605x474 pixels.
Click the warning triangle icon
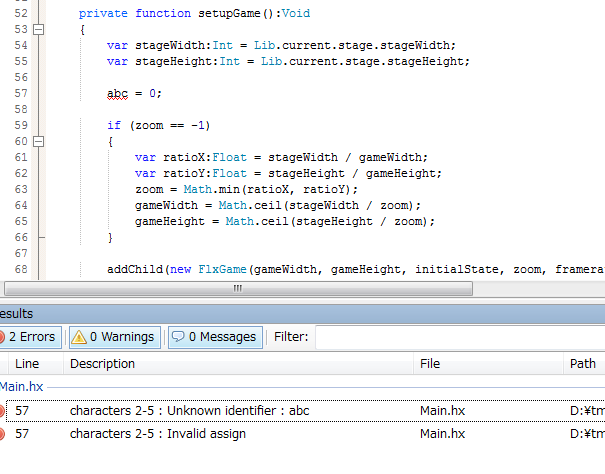pos(79,337)
